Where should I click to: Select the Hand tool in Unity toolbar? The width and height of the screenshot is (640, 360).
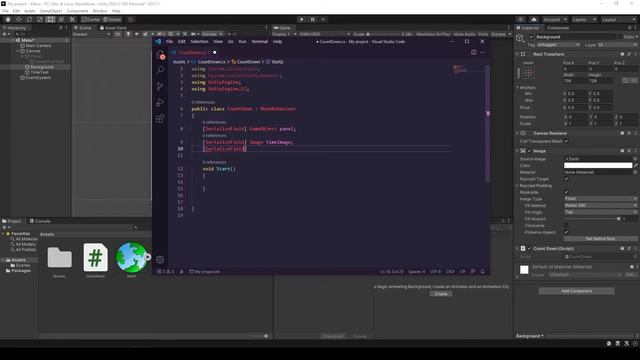(8, 19)
